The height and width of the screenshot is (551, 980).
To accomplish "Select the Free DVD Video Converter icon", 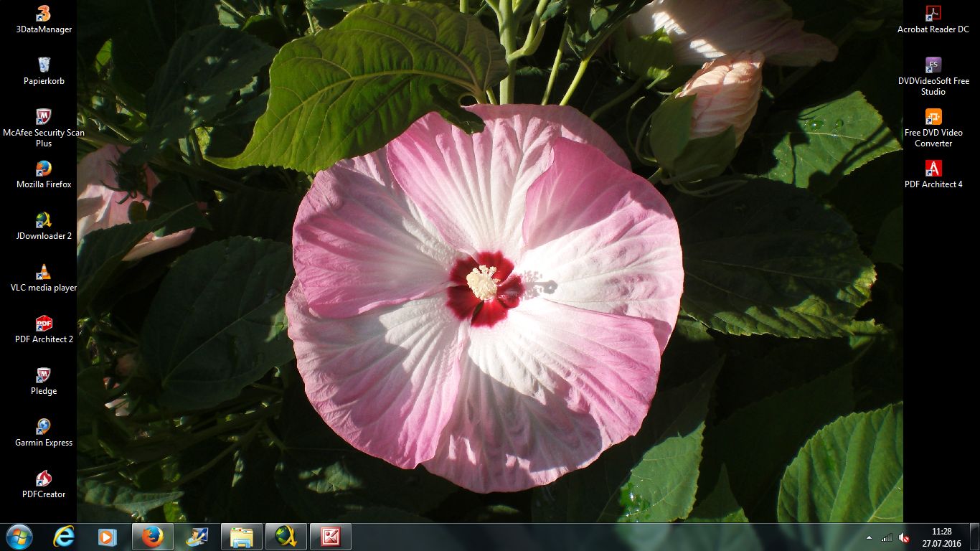I will 933,117.
